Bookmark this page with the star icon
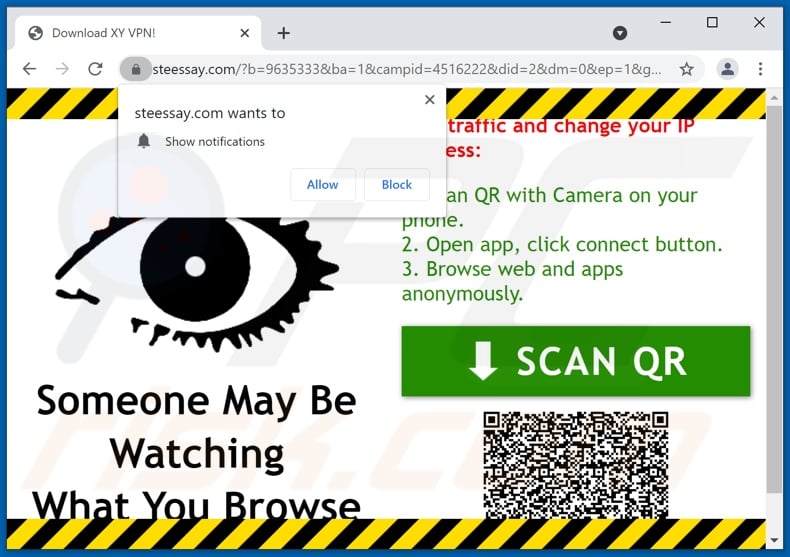Screen dimensions: 790x557 pyautogui.click(x=687, y=69)
